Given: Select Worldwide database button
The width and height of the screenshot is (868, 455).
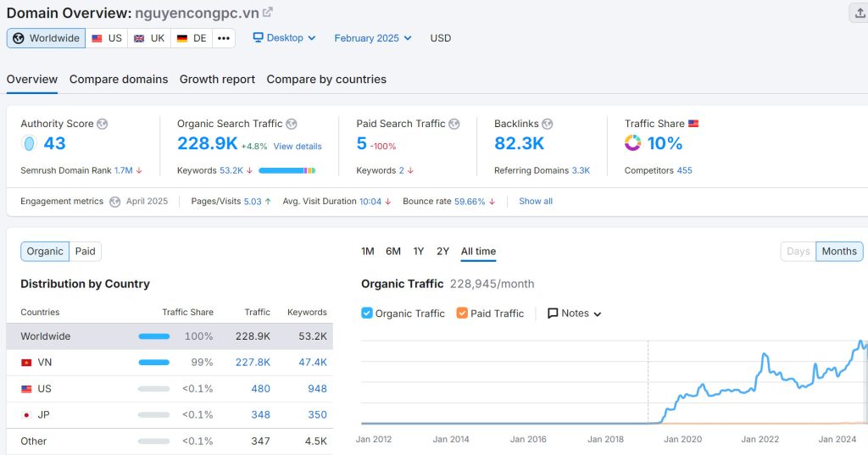Looking at the screenshot, I should pyautogui.click(x=46, y=38).
